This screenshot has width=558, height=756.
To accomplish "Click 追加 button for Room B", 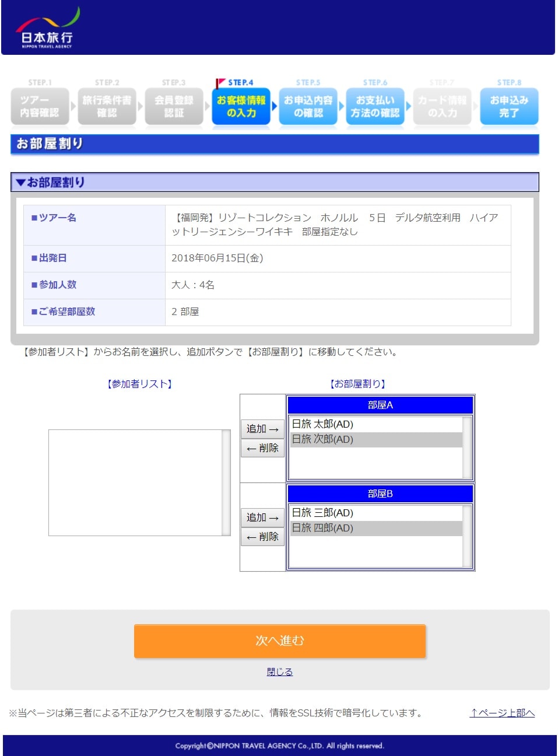I will pos(262,517).
